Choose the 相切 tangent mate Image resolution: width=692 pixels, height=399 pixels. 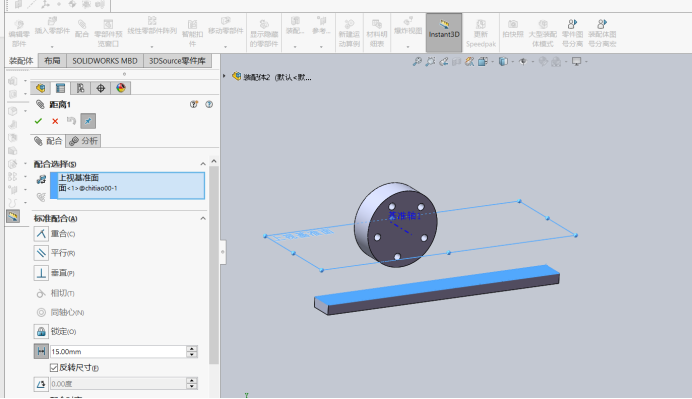[54, 293]
